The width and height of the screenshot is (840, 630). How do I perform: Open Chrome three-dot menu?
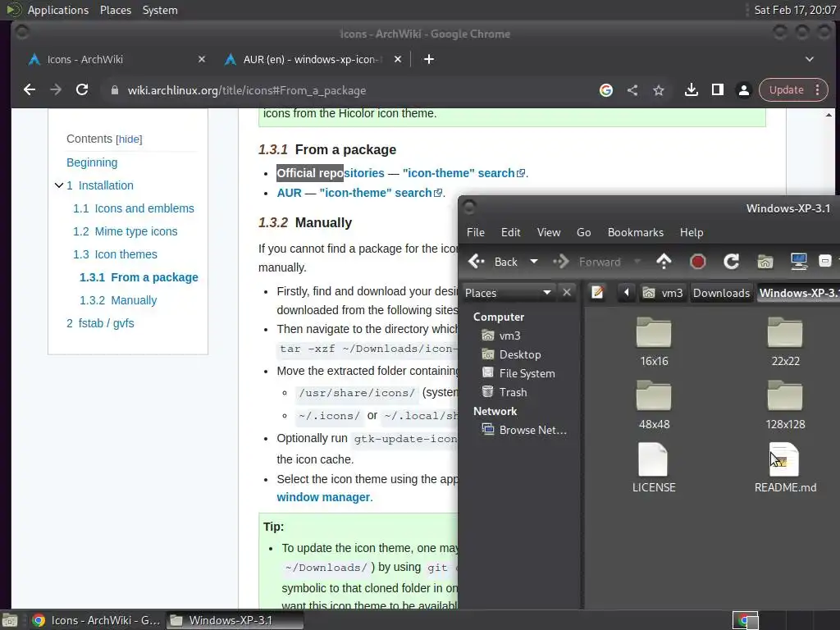(818, 90)
